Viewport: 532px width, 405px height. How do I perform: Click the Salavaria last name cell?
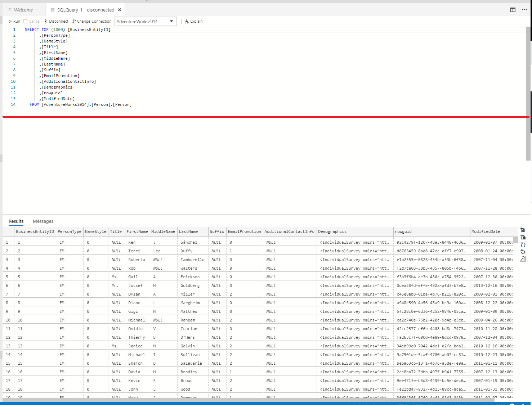coord(193,363)
